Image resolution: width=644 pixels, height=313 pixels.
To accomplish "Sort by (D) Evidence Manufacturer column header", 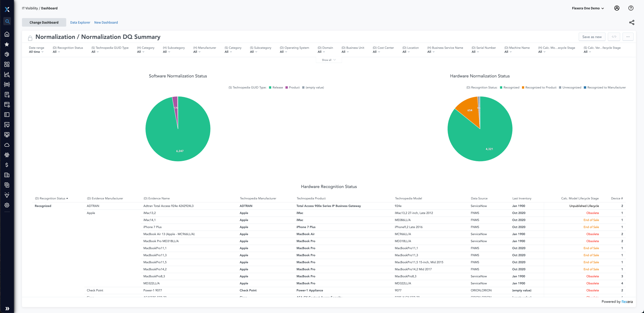I will pos(105,198).
